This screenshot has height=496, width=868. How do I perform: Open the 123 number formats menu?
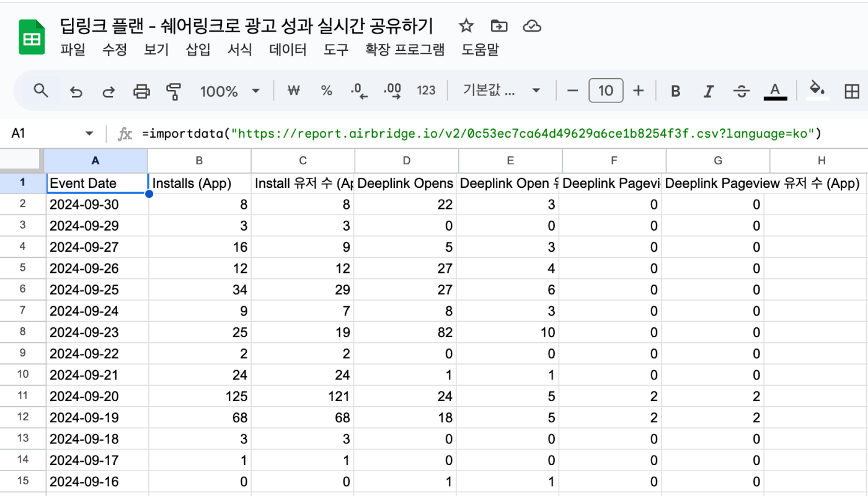[x=426, y=91]
